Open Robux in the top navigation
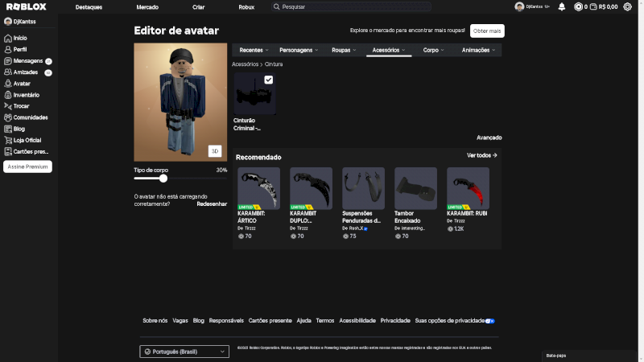The width and height of the screenshot is (644, 362). click(246, 7)
